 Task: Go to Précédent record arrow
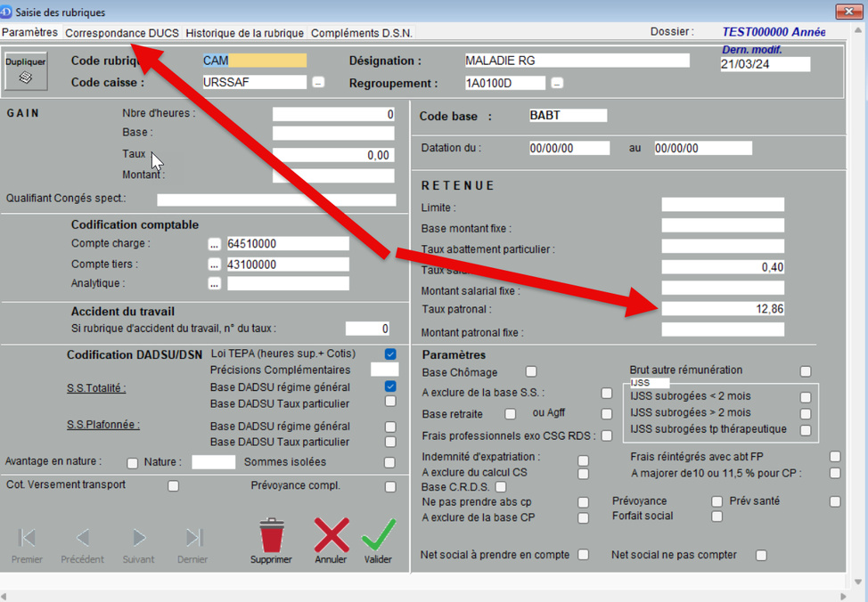(x=83, y=537)
